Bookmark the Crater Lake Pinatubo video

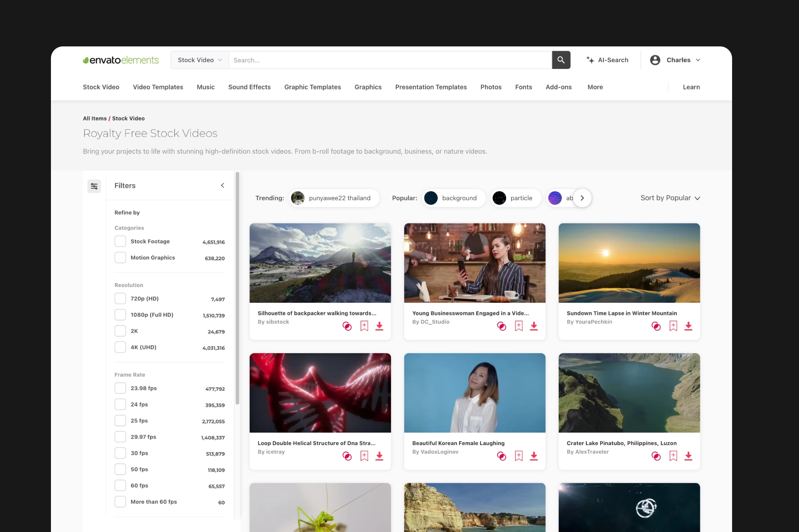(x=673, y=456)
